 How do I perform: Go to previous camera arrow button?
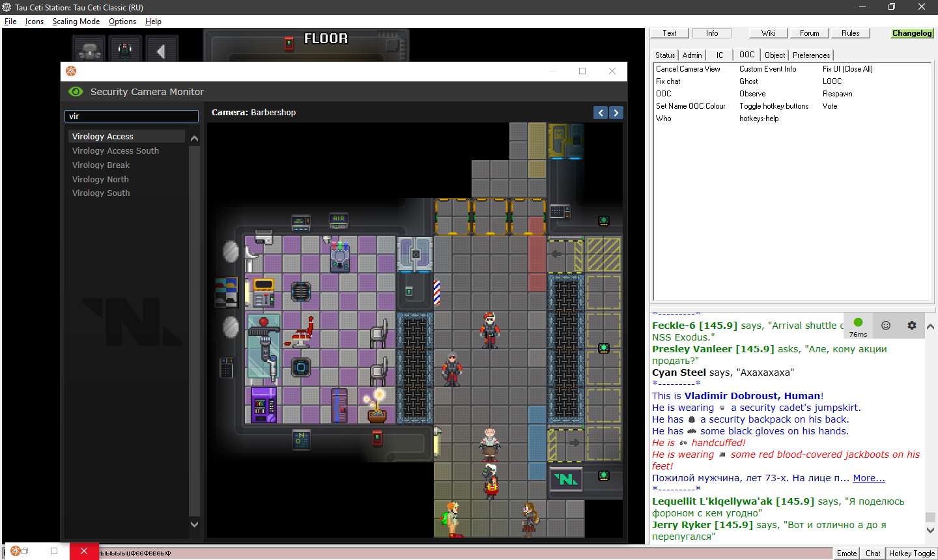pos(601,113)
